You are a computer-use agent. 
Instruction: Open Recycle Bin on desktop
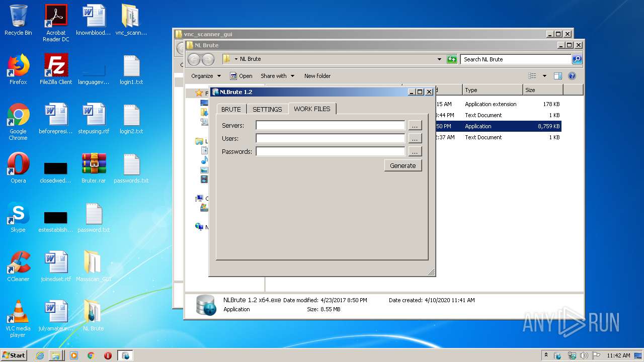(x=18, y=20)
